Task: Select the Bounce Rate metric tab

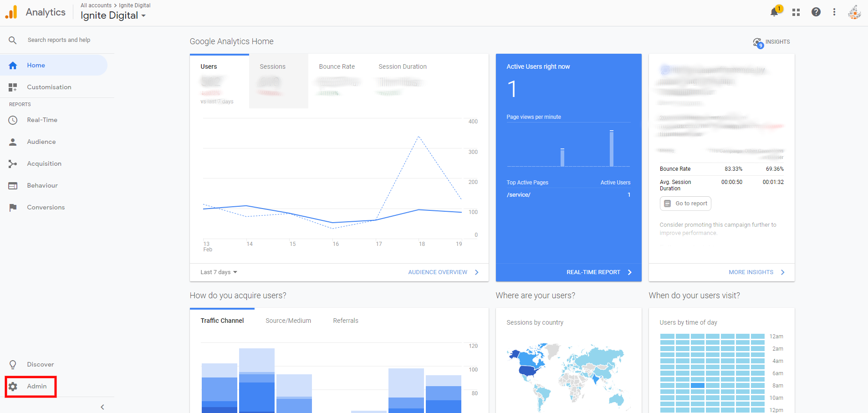Action: click(x=337, y=67)
